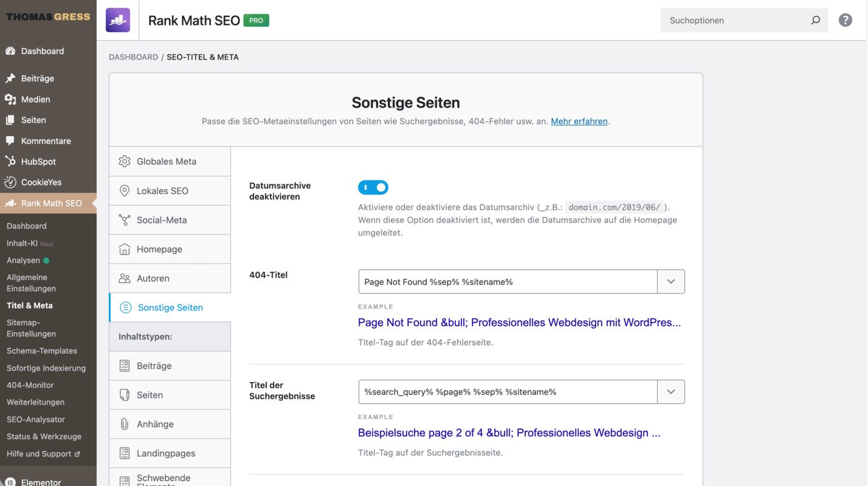This screenshot has width=868, height=486.
Task: Click into the 404-Titel text field
Action: 508,282
